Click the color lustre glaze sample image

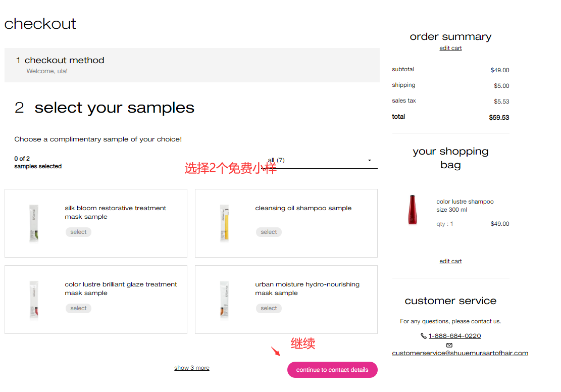(34, 300)
